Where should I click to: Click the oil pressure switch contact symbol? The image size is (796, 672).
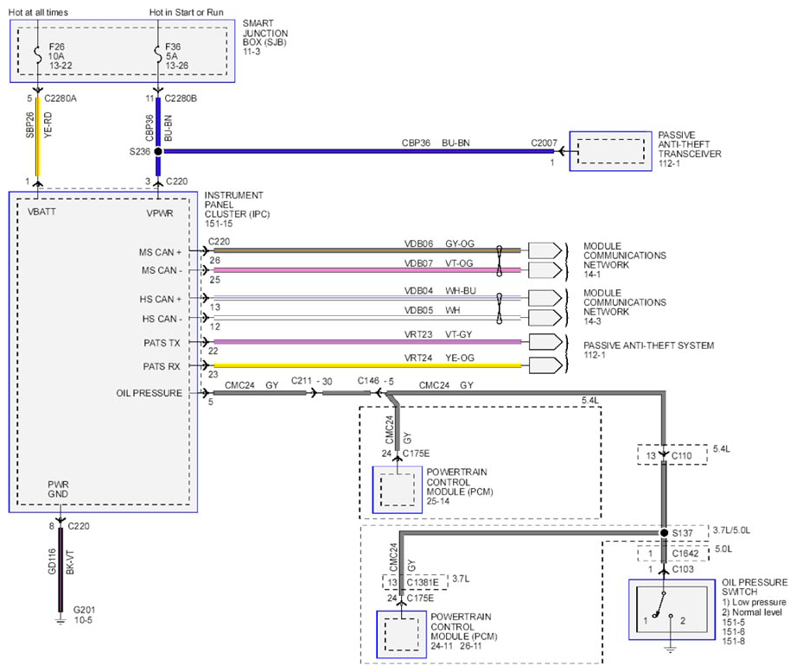click(x=663, y=605)
